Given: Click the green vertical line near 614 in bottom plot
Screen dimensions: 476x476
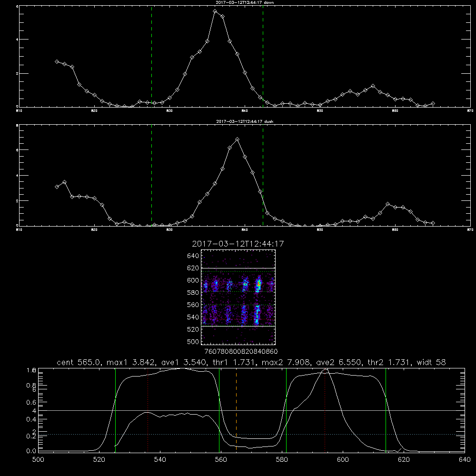Looking at the screenshot, I should pos(386,410).
